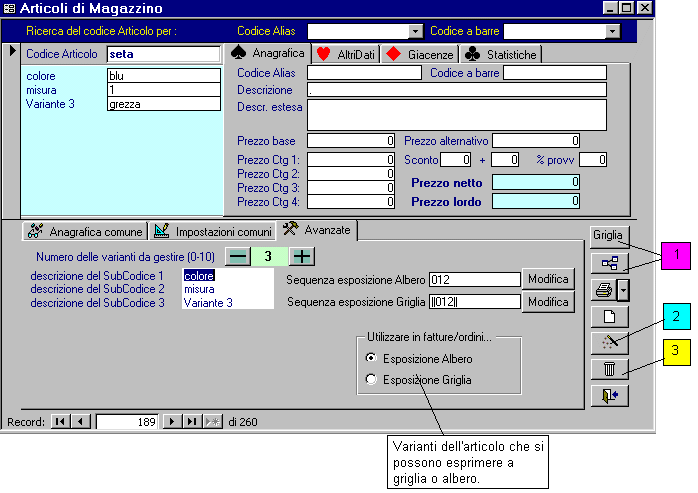Click Sequenza esposizione Griglia field ||012||
This screenshot has width=698, height=493.
point(475,302)
